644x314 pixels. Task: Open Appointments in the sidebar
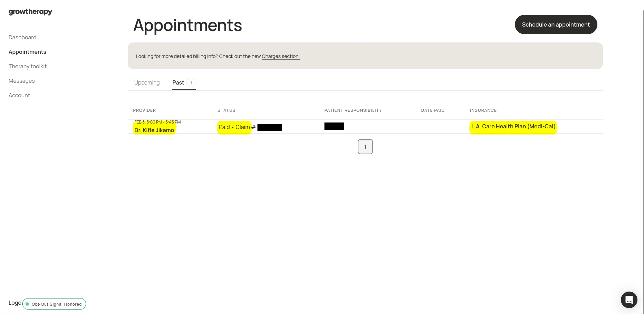[x=27, y=52]
